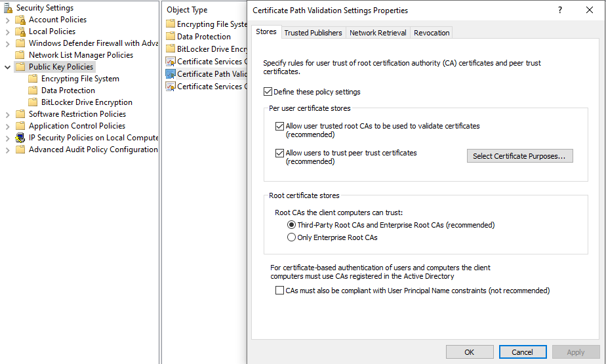Select Data Protection row in object list
This screenshot has height=364, width=606.
(x=204, y=36)
